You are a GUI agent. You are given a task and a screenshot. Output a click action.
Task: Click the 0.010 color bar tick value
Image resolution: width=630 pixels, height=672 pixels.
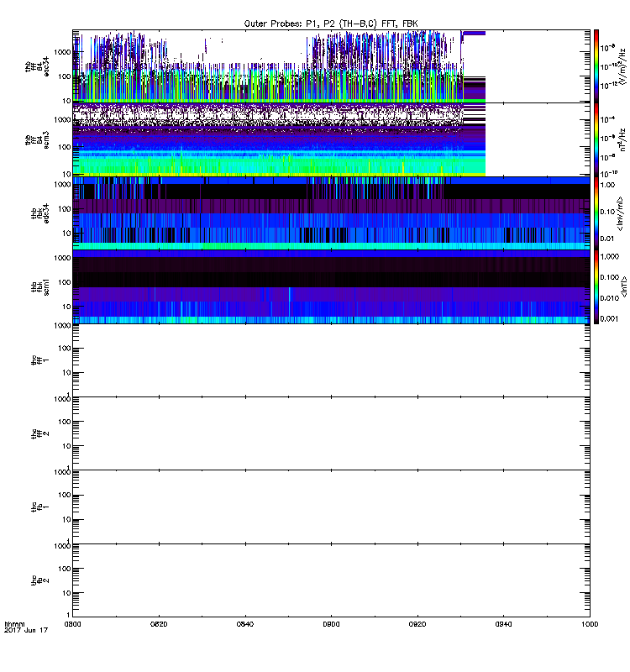pos(610,298)
